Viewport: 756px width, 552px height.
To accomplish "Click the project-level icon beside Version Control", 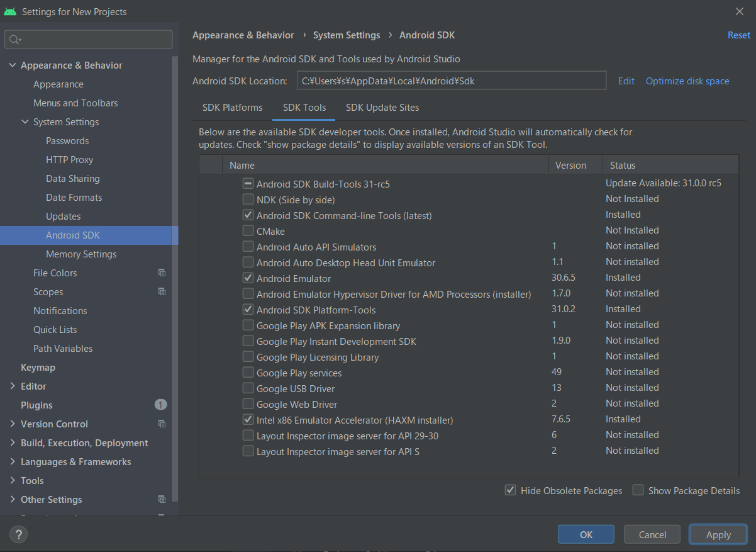I will click(x=162, y=424).
